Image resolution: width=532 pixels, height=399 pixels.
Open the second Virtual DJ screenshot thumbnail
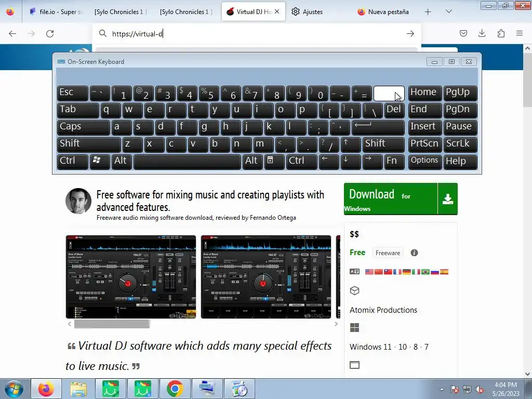pos(265,277)
